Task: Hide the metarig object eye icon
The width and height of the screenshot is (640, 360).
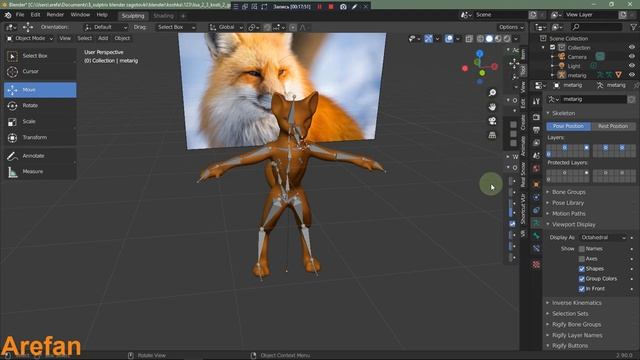Action: pyautogui.click(x=632, y=75)
